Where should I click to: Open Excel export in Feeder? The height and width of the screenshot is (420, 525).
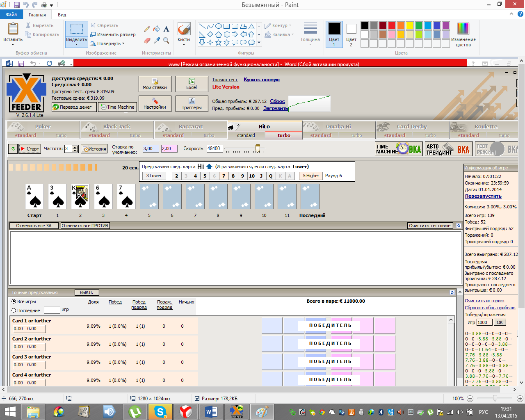point(192,84)
